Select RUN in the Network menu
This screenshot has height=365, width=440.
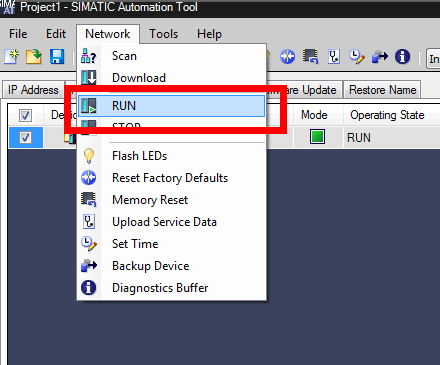(172, 106)
